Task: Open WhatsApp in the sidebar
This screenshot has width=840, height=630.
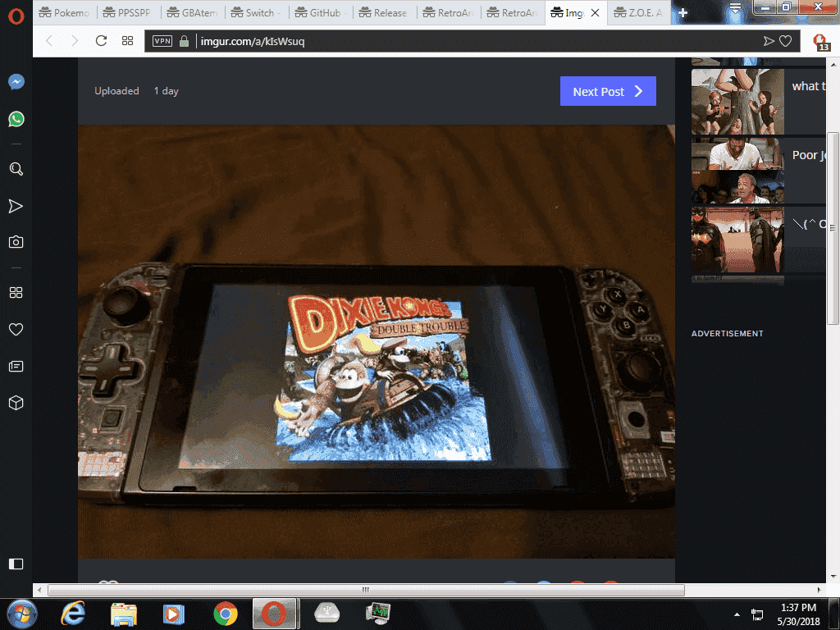Action: tap(16, 119)
